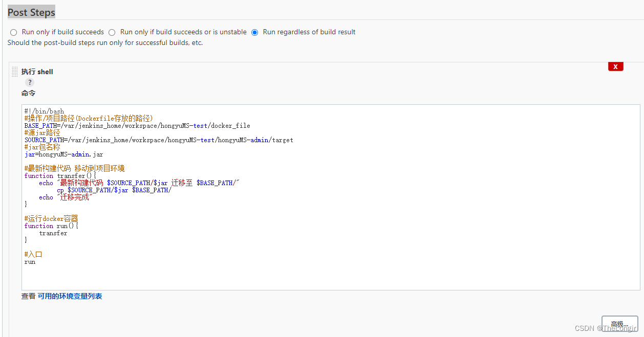Select "Run only if build succeeds" radio

pyautogui.click(x=14, y=32)
